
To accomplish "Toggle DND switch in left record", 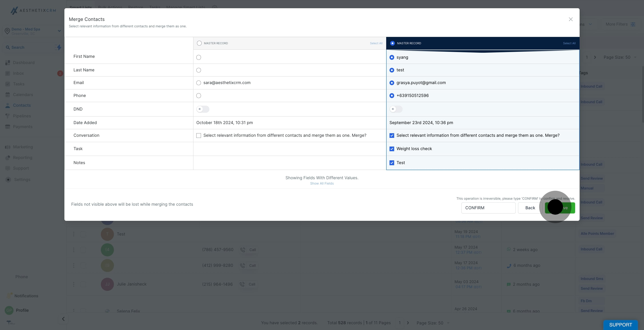I will pyautogui.click(x=203, y=109).
